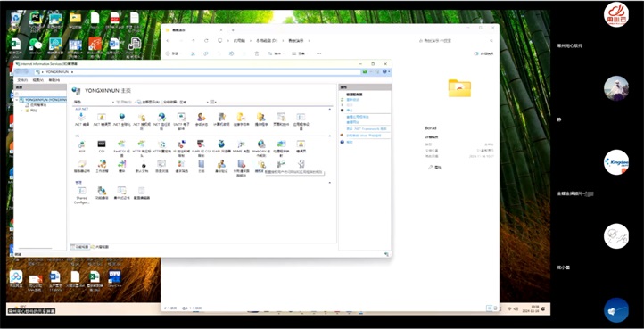This screenshot has width=644, height=329.
Task: Click the 筛选 filter input field
Action: tap(99, 102)
